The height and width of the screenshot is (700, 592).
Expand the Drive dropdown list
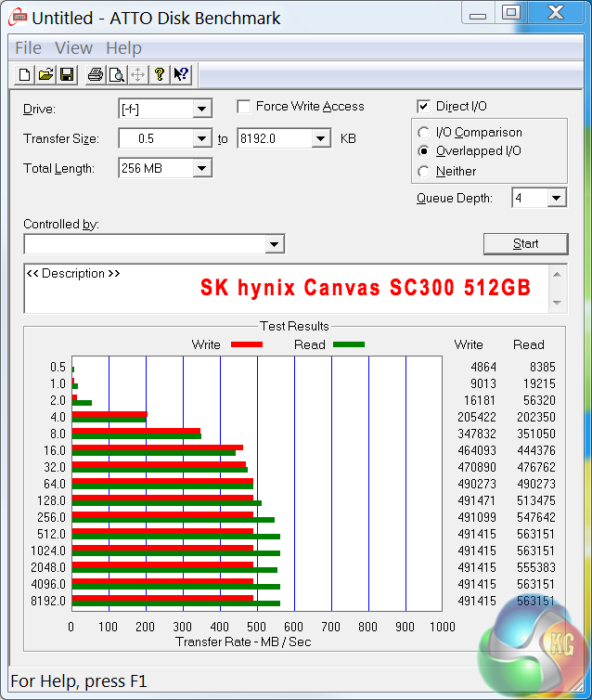point(202,110)
